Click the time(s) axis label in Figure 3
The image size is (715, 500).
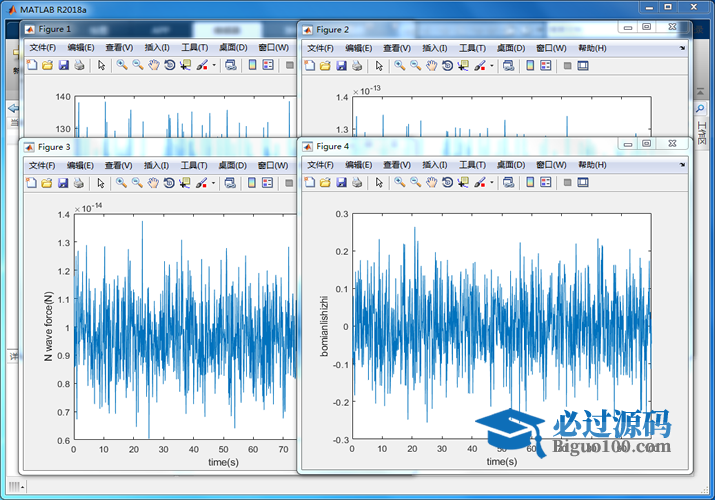[x=223, y=462]
